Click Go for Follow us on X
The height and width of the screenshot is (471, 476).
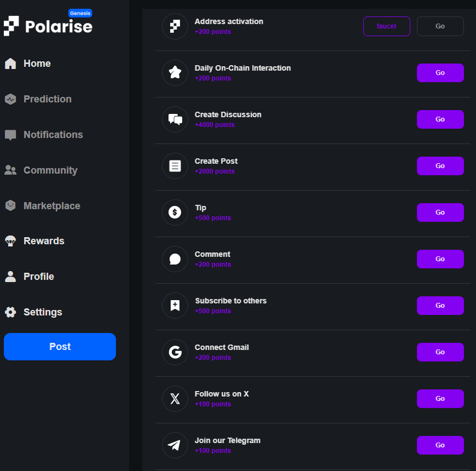click(440, 399)
